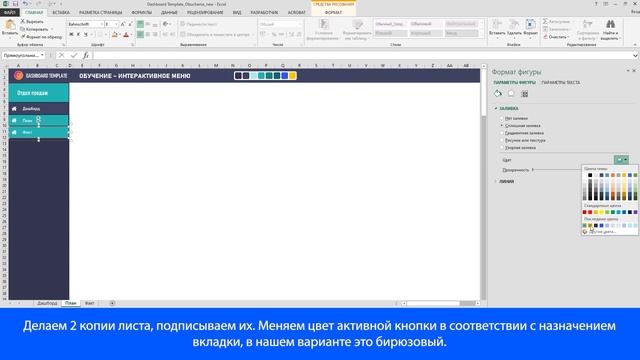Increase font size with larger A icon
This screenshot has height=360, width=640.
(123, 24)
